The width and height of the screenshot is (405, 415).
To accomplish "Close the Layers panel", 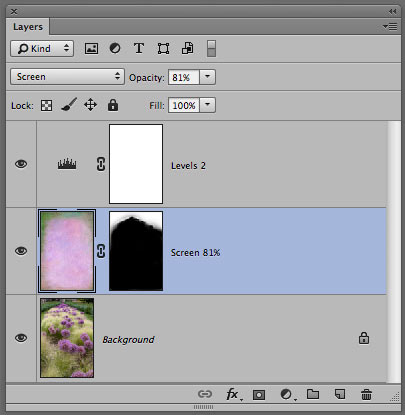I will (x=14, y=12).
